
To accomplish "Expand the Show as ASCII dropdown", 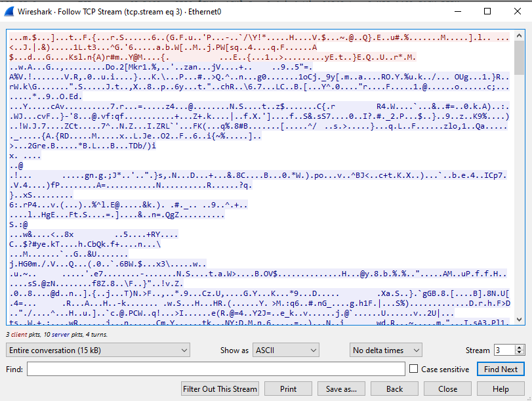I will (x=286, y=350).
